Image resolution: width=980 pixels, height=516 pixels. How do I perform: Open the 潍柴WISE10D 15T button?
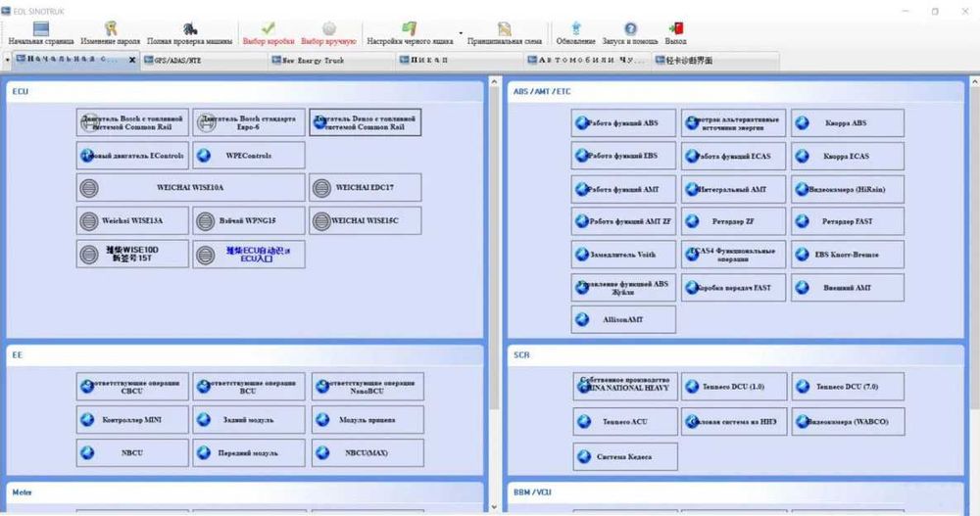[132, 254]
